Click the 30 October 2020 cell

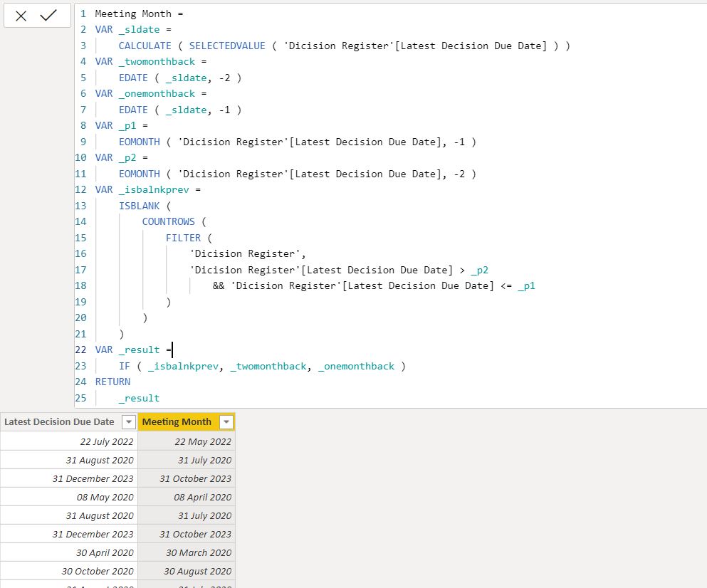(69, 571)
